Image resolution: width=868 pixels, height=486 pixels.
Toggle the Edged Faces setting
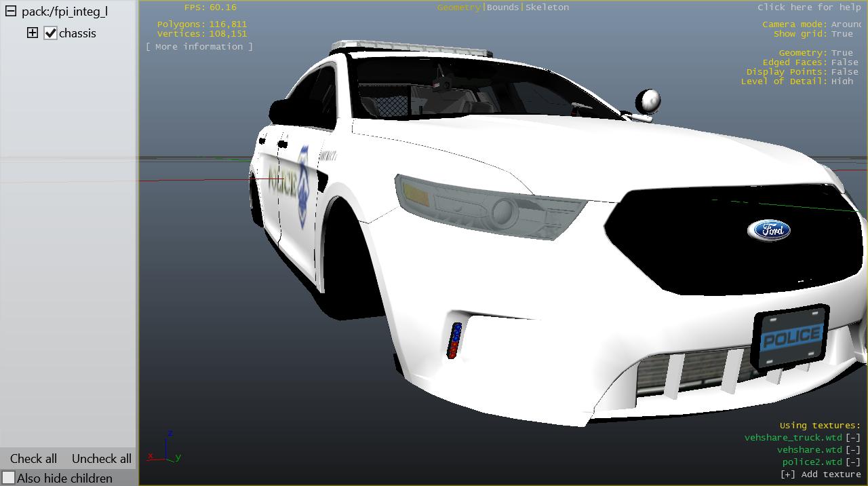[x=844, y=62]
